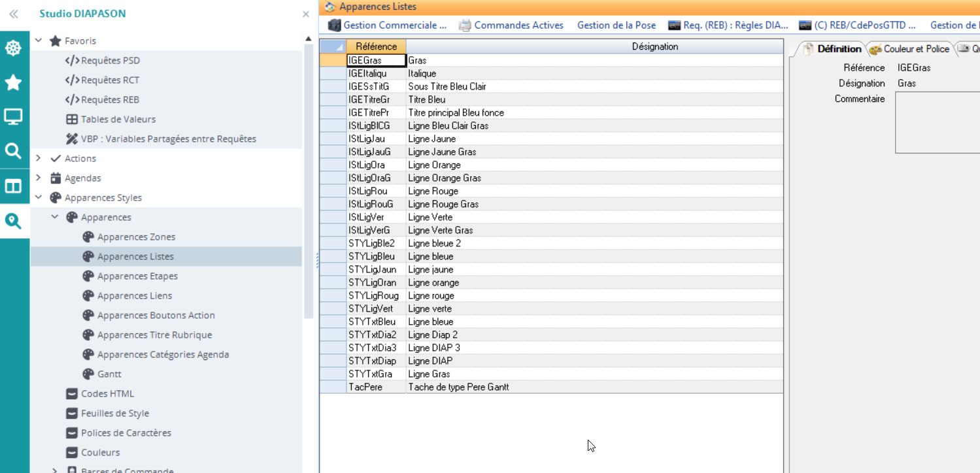
Task: Click the ship wheel icon in teal sidebar
Action: (x=13, y=48)
